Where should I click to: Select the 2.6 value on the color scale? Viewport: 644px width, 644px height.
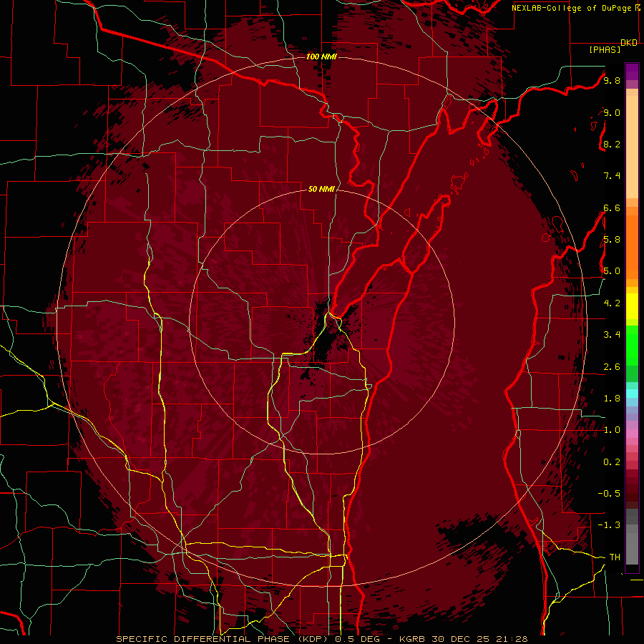[612, 367]
